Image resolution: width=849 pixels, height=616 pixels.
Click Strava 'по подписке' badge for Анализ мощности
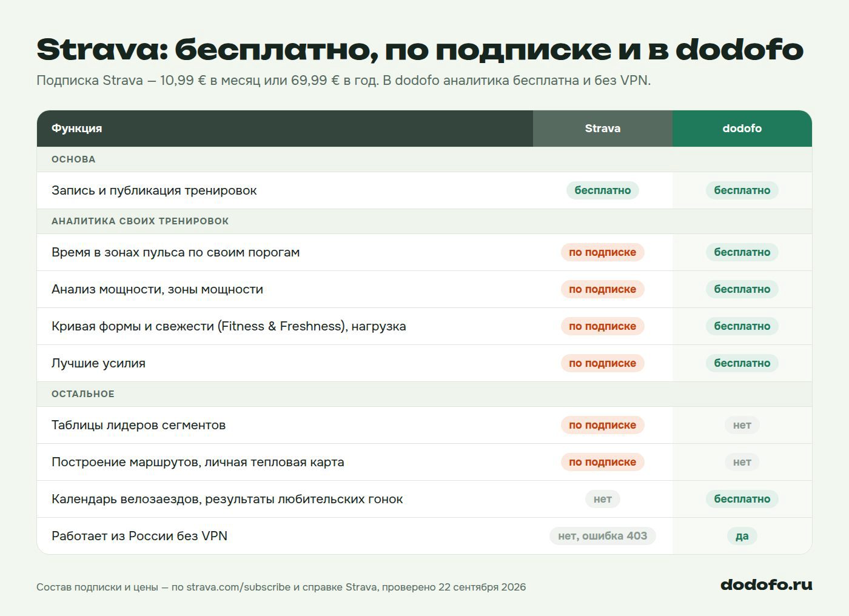(602, 289)
